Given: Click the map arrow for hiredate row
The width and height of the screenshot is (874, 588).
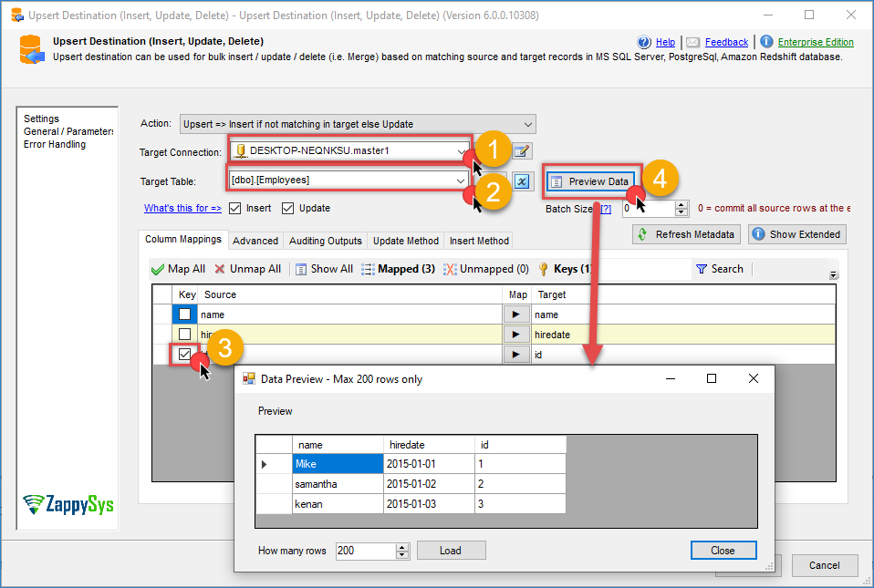Looking at the screenshot, I should coord(516,334).
